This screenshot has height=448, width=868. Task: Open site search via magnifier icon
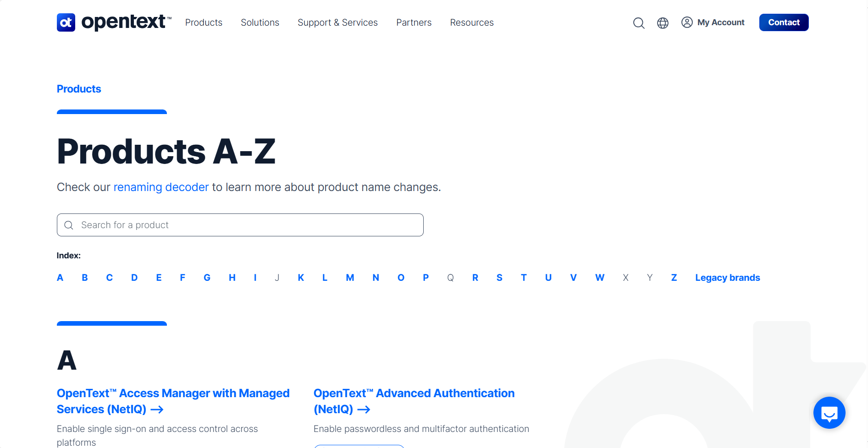click(x=639, y=23)
